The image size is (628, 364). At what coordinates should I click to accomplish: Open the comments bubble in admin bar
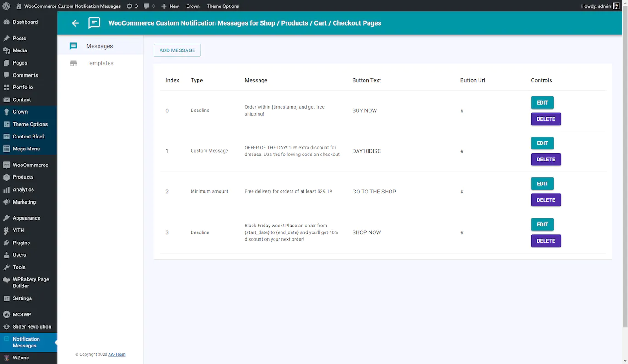pos(146,6)
